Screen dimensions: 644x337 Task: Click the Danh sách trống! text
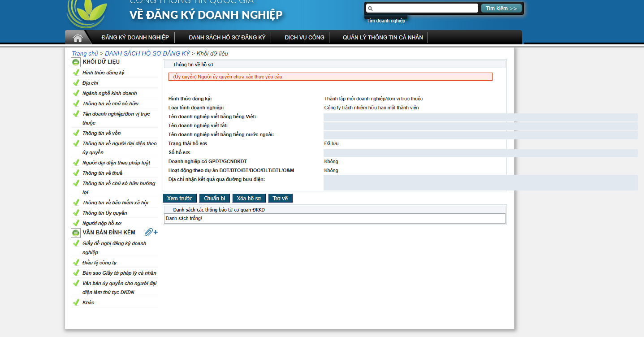pyautogui.click(x=184, y=218)
